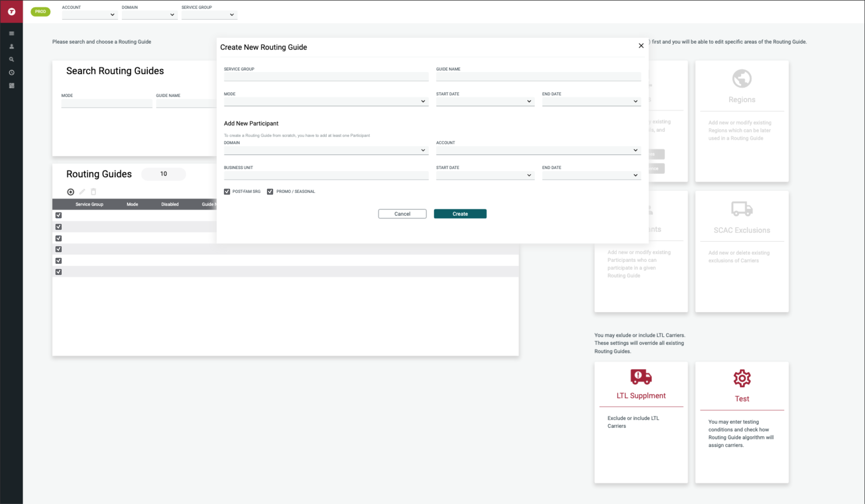Open the top bar SERVICE GROUP dropdown

pos(209,15)
